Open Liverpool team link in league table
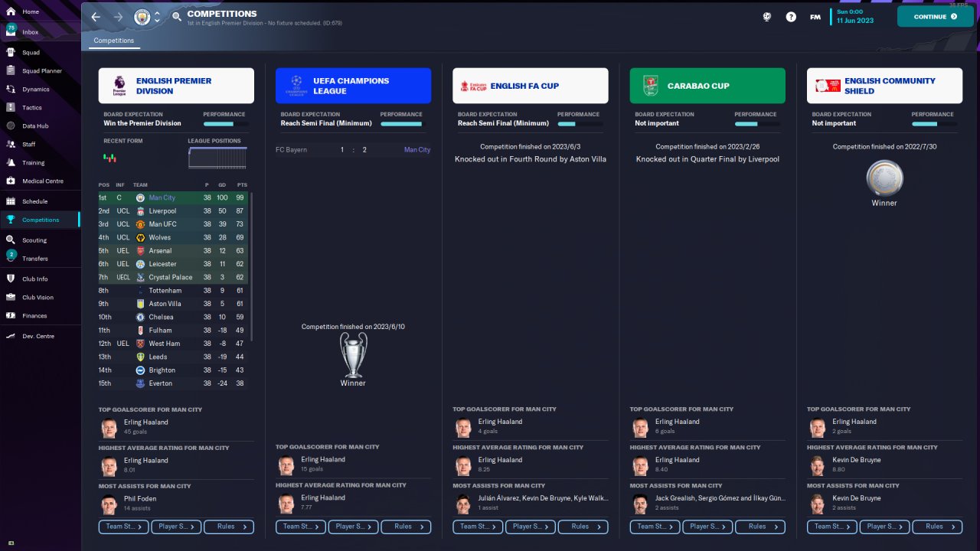This screenshot has height=551, width=980. click(162, 210)
